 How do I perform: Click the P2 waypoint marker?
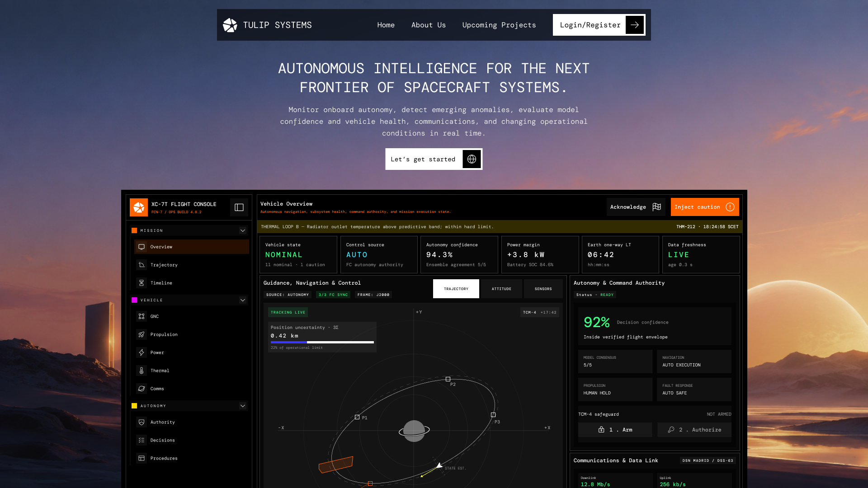pos(448,379)
